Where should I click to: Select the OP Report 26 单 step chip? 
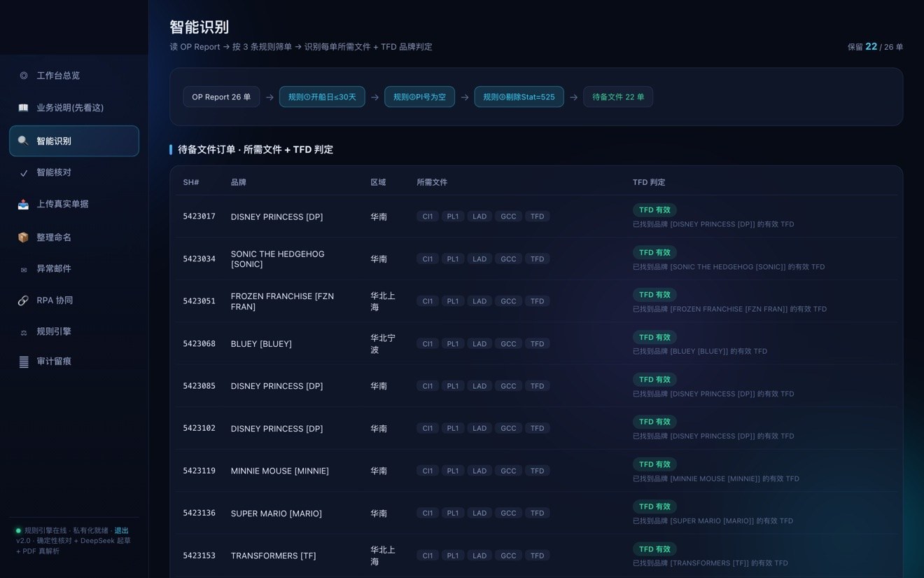click(221, 97)
